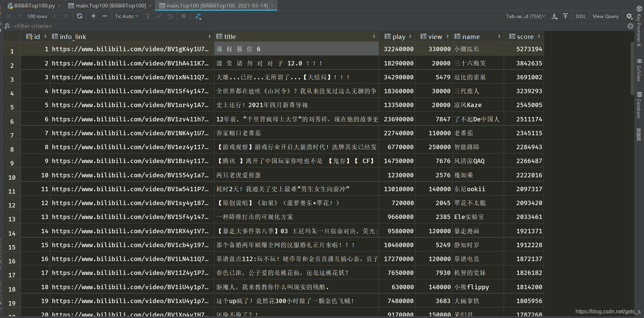
Task: Click name cell 三十六贱笑
Action: pos(478,63)
